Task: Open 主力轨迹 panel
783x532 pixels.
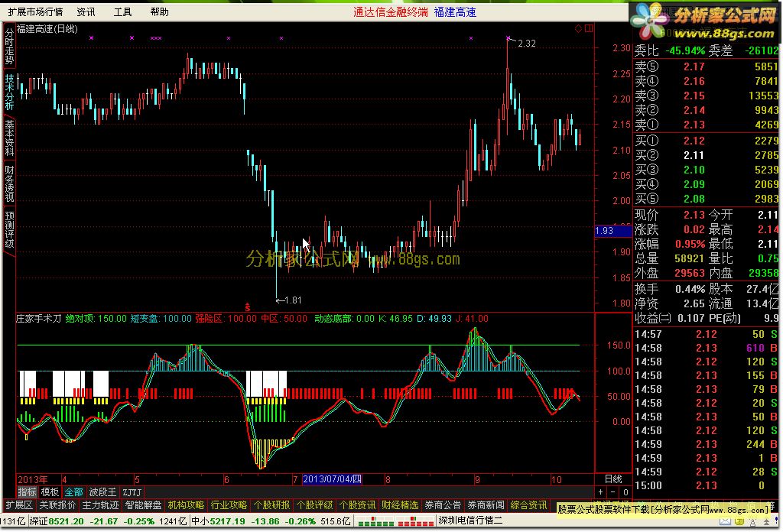Action: coord(100,505)
